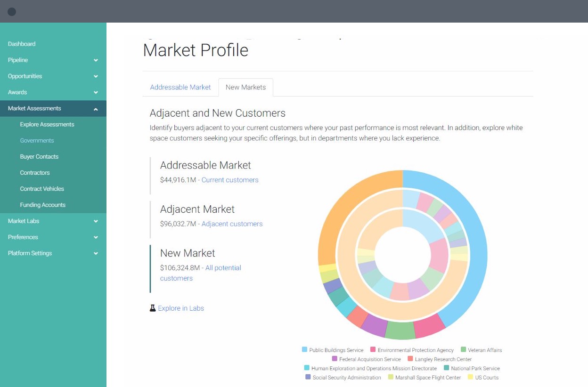Toggle Veteran Affairs legend color swatch
This screenshot has width=588, height=387.
(x=464, y=350)
